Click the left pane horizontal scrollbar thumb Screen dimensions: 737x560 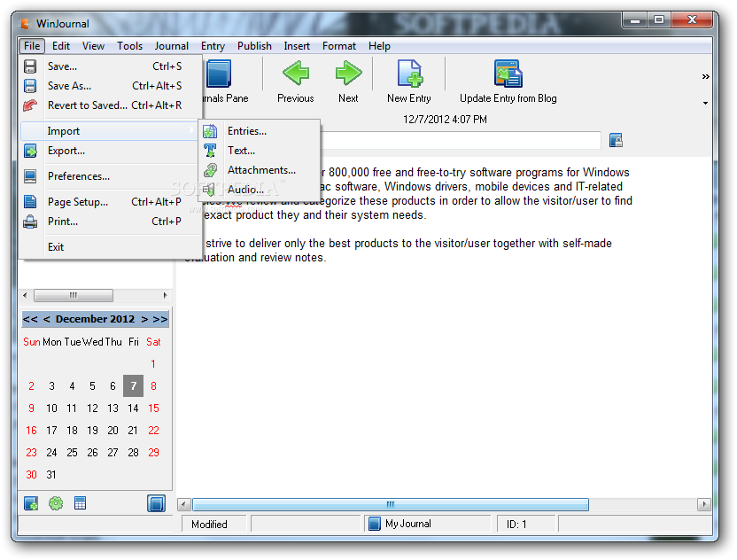pos(74,295)
